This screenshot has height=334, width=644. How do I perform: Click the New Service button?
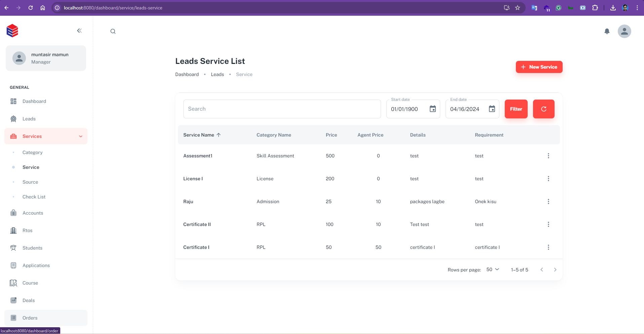coord(539,67)
